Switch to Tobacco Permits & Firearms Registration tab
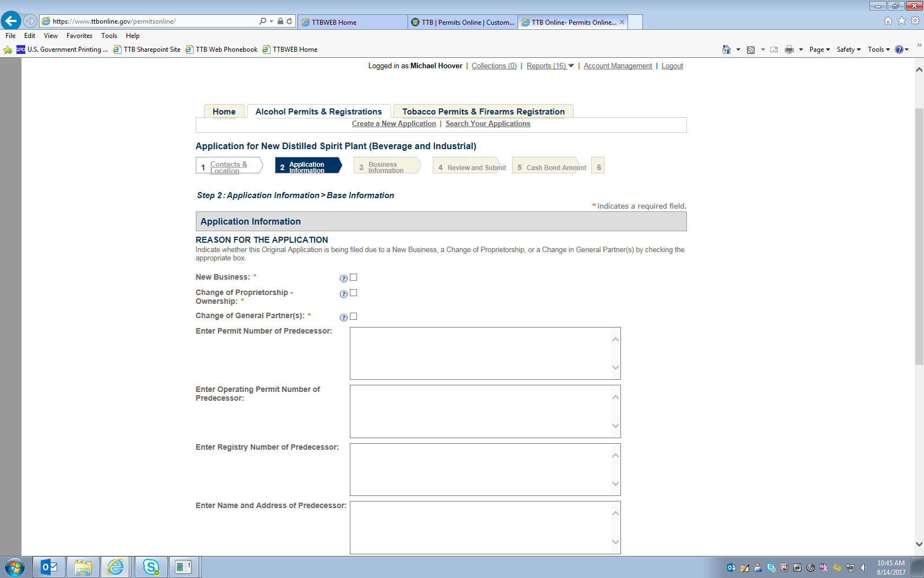The width and height of the screenshot is (924, 578). click(x=483, y=112)
